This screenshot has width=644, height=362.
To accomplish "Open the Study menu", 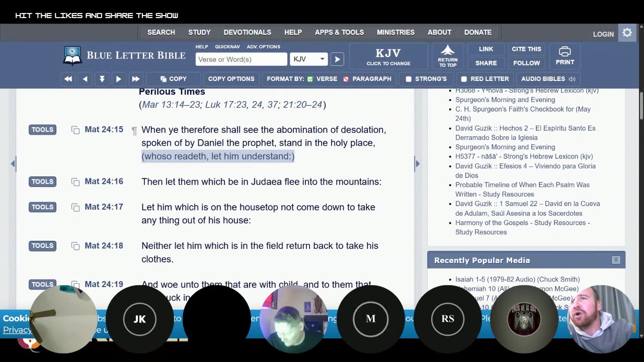I will pos(199,32).
